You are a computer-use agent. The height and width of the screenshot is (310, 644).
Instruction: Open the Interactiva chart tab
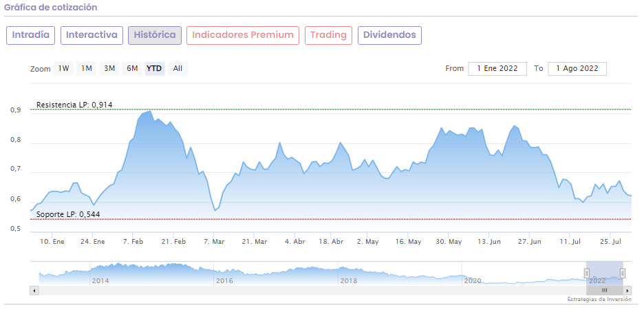[92, 35]
